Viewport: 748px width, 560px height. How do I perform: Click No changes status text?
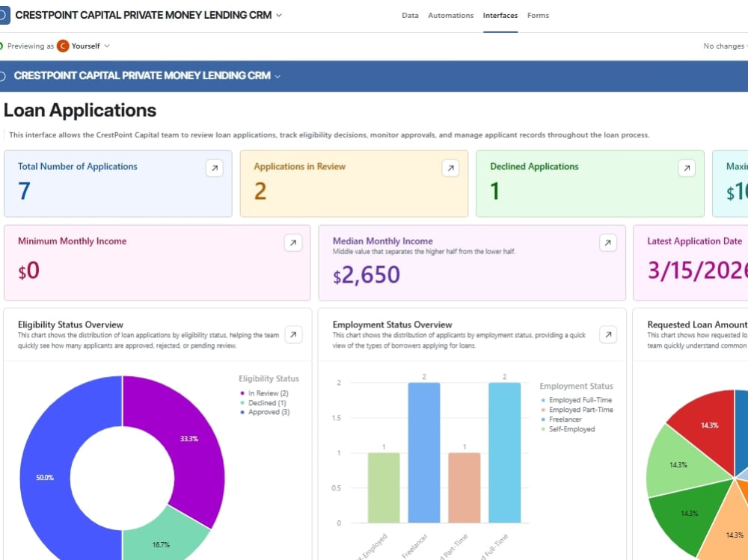click(x=723, y=46)
